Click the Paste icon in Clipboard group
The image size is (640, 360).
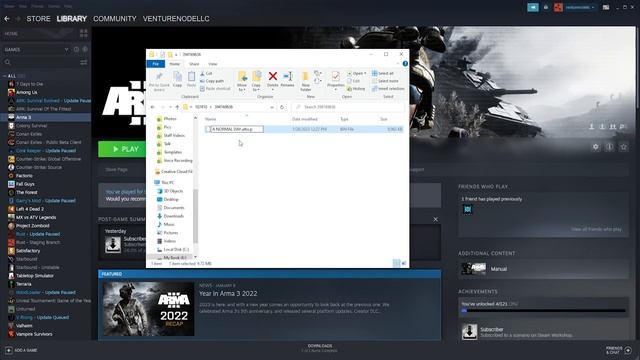click(x=191, y=77)
